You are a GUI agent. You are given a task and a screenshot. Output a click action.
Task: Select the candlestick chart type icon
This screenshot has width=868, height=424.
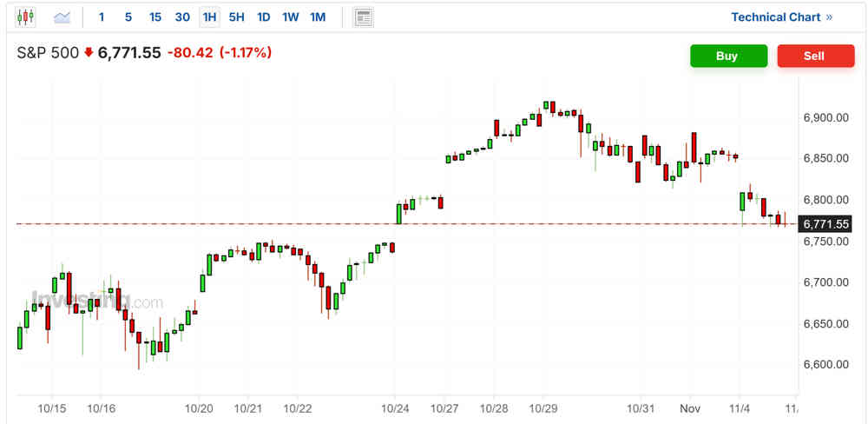click(x=26, y=17)
